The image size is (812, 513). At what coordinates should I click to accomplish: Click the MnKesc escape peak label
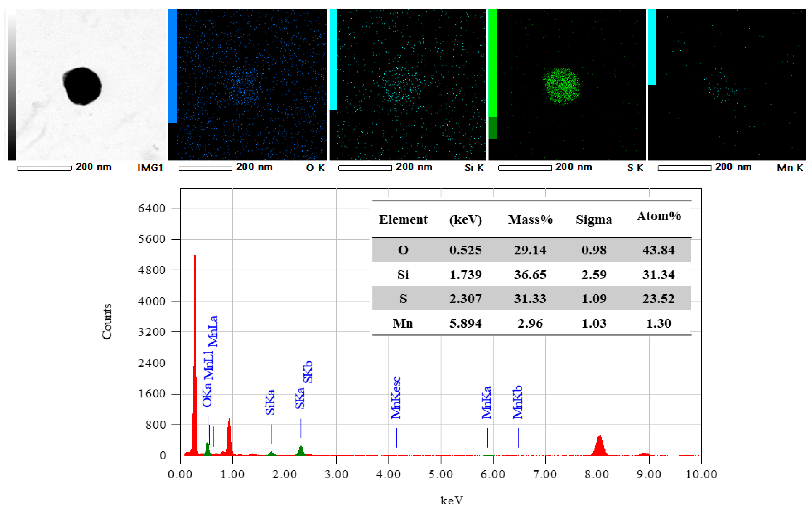396,397
